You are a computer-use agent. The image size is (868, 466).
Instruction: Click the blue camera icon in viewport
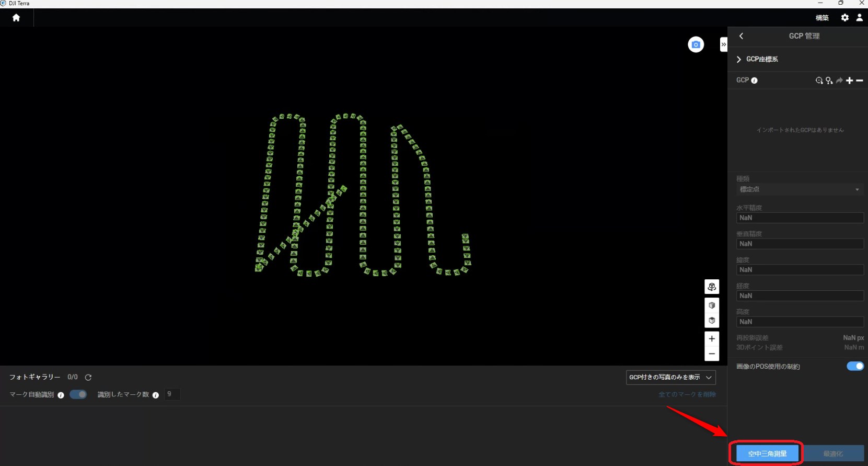tap(696, 45)
